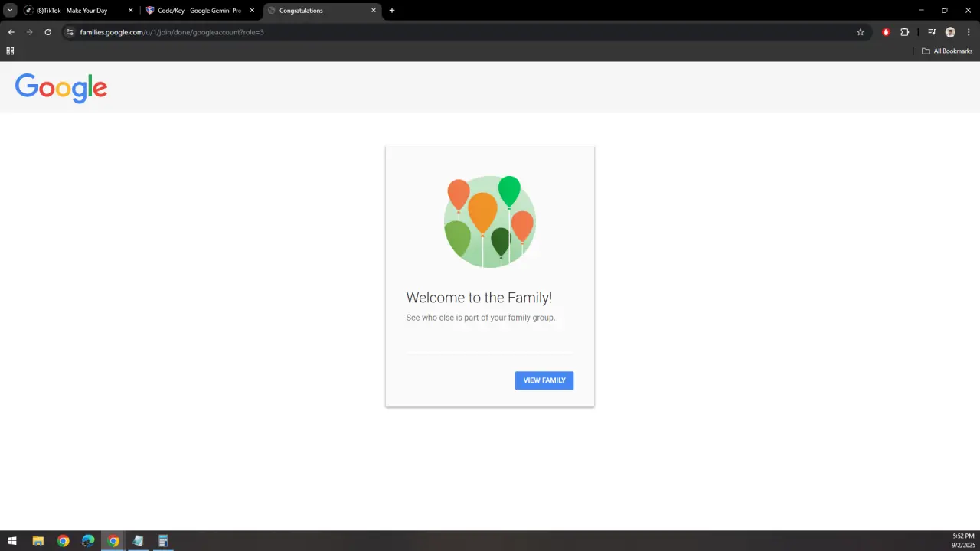
Task: Switch to the TikTok tab
Action: (x=79, y=11)
